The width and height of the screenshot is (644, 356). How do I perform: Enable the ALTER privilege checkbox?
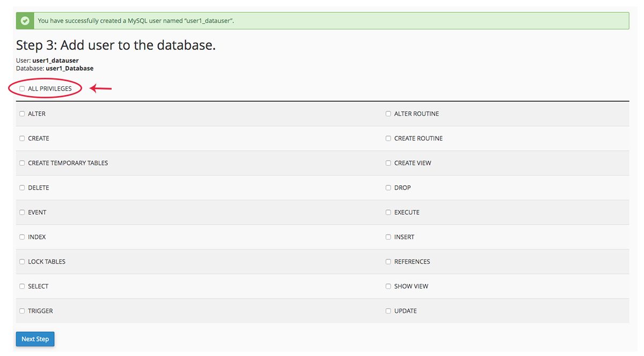tap(22, 114)
